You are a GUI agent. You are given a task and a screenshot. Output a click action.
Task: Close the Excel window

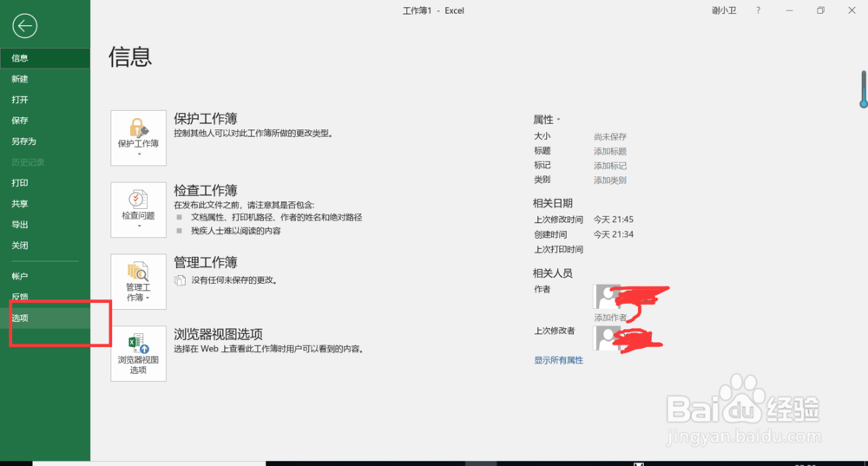[852, 10]
